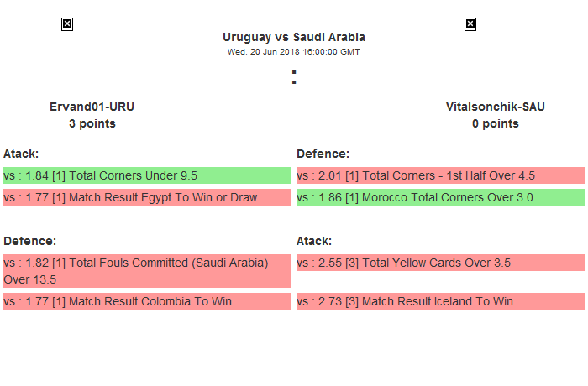Select the green Total Corners Under 9.5 row

click(147, 175)
